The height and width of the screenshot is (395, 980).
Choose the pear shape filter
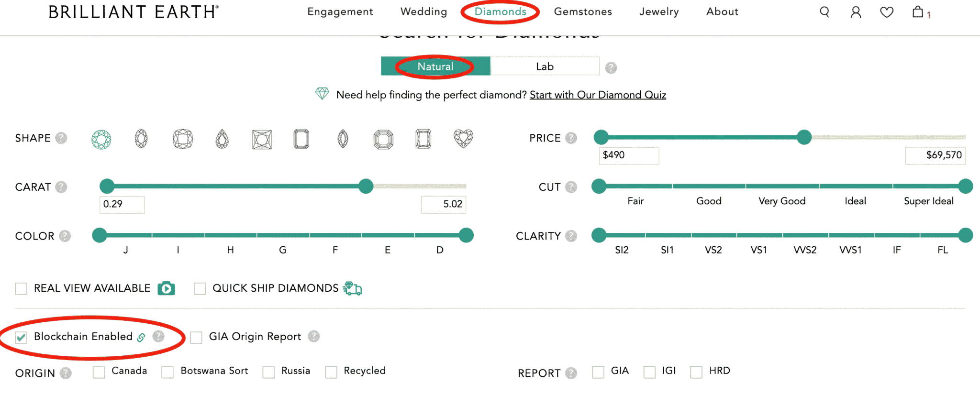click(x=221, y=139)
